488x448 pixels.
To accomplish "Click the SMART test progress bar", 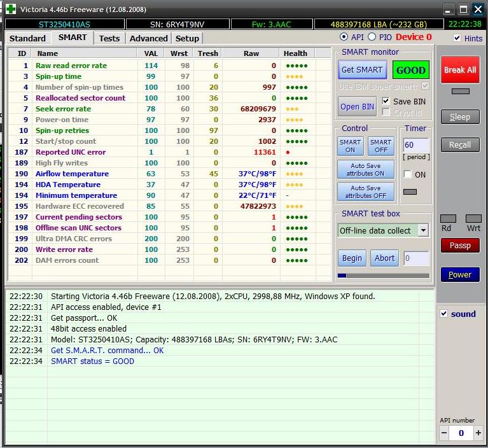I will [x=384, y=276].
